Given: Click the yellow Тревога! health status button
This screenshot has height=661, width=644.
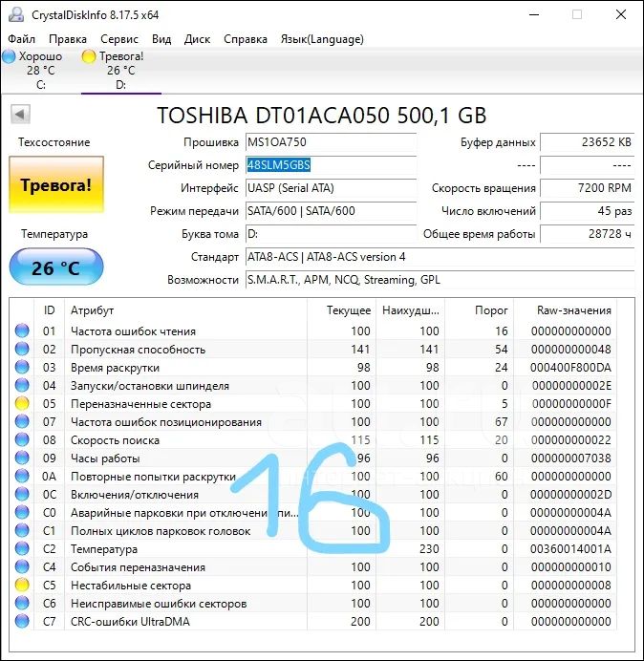Looking at the screenshot, I should [x=56, y=184].
